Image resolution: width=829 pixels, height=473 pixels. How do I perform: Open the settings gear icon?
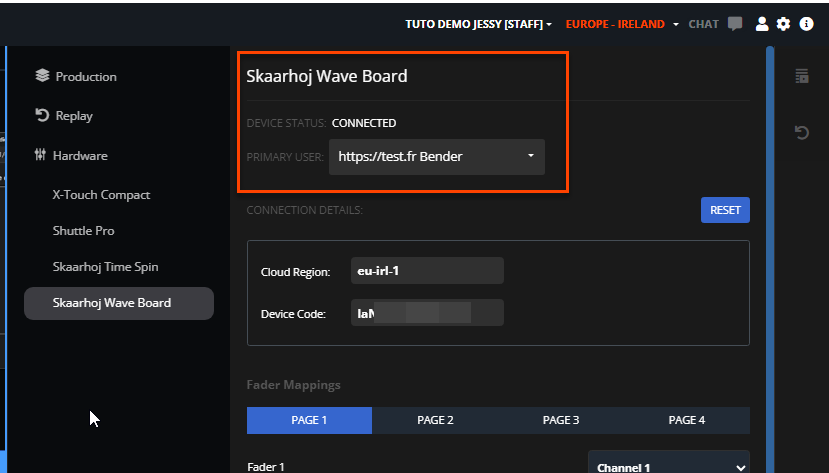(x=783, y=24)
